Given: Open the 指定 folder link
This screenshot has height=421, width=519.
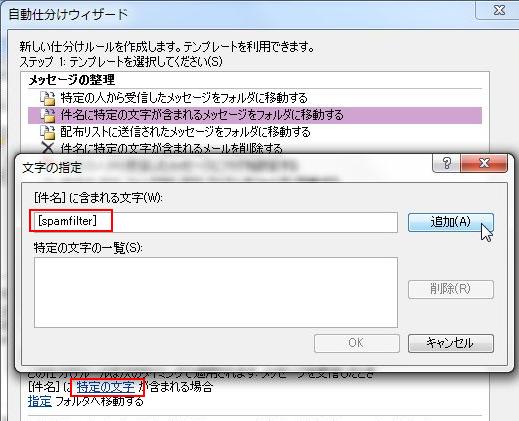Looking at the screenshot, I should (x=40, y=401).
